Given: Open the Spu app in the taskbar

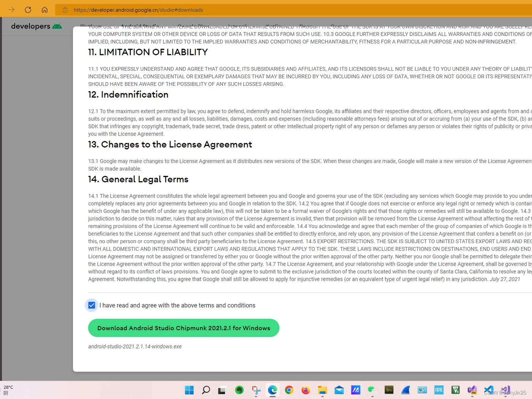Looking at the screenshot, I should [x=389, y=390].
